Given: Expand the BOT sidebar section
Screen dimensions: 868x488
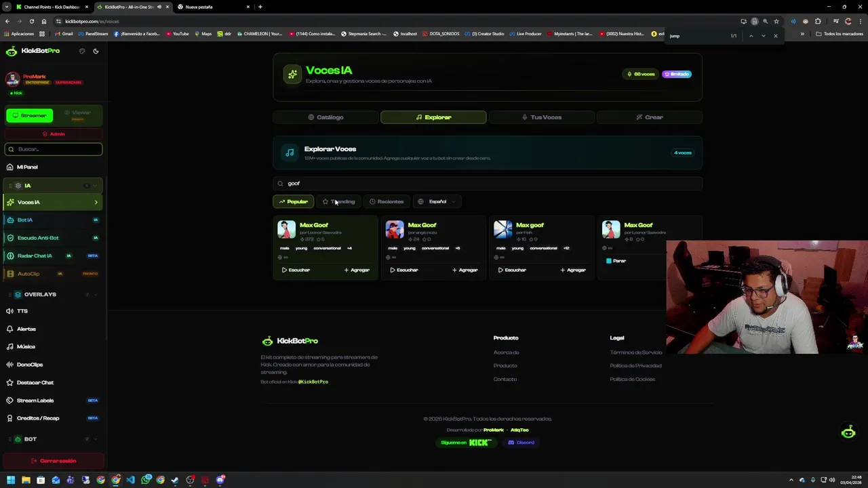Looking at the screenshot, I should (54, 439).
